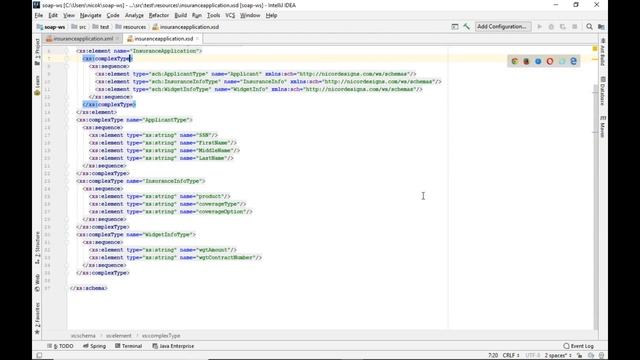
Task: Open preview in Edge browser icon
Action: [573, 61]
